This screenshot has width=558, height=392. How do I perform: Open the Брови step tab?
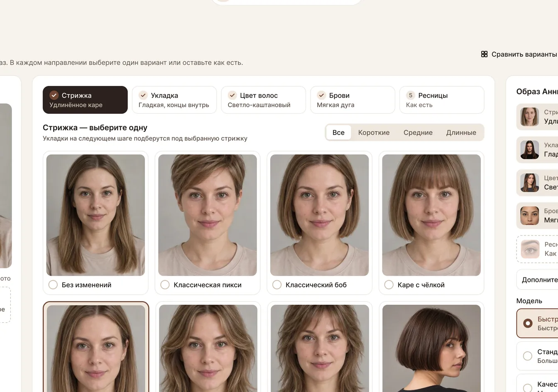point(352,100)
